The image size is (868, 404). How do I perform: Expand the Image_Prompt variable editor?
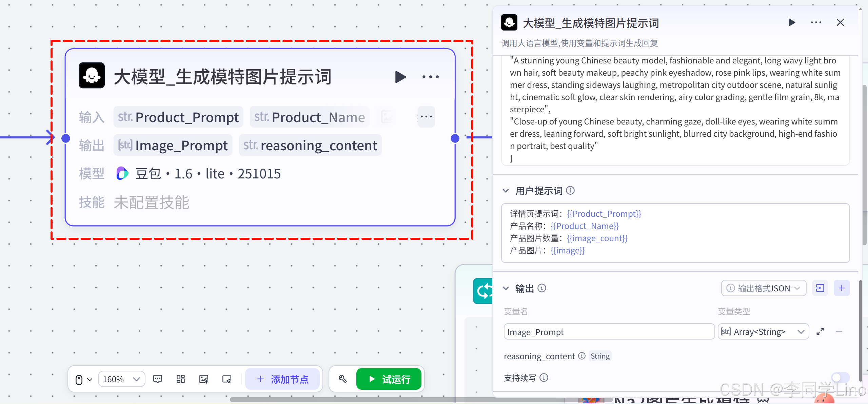click(820, 331)
